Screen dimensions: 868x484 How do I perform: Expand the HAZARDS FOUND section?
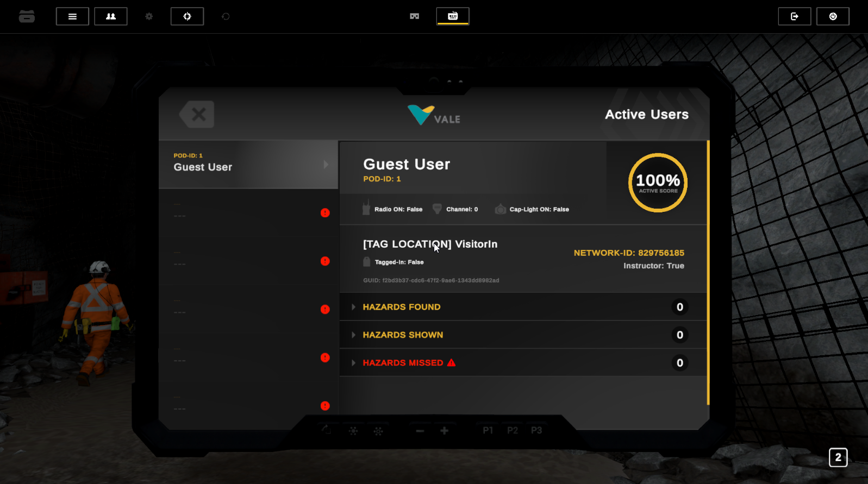pyautogui.click(x=401, y=307)
